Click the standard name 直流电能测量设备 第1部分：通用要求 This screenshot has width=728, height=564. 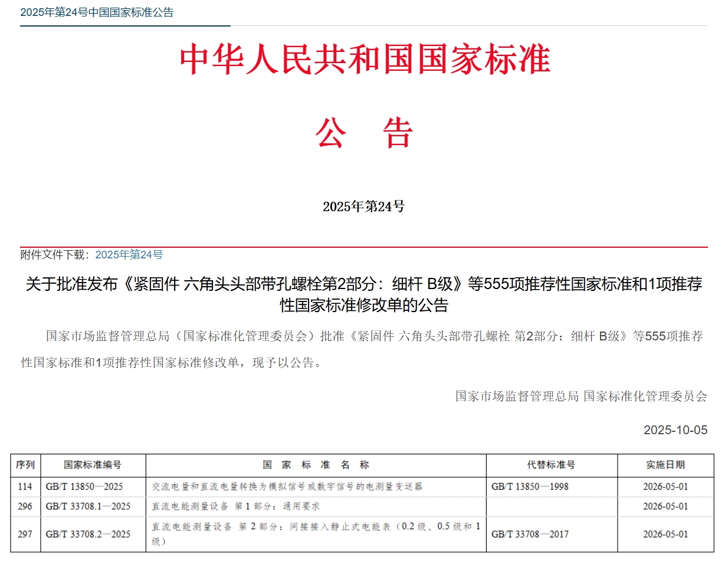click(x=236, y=506)
